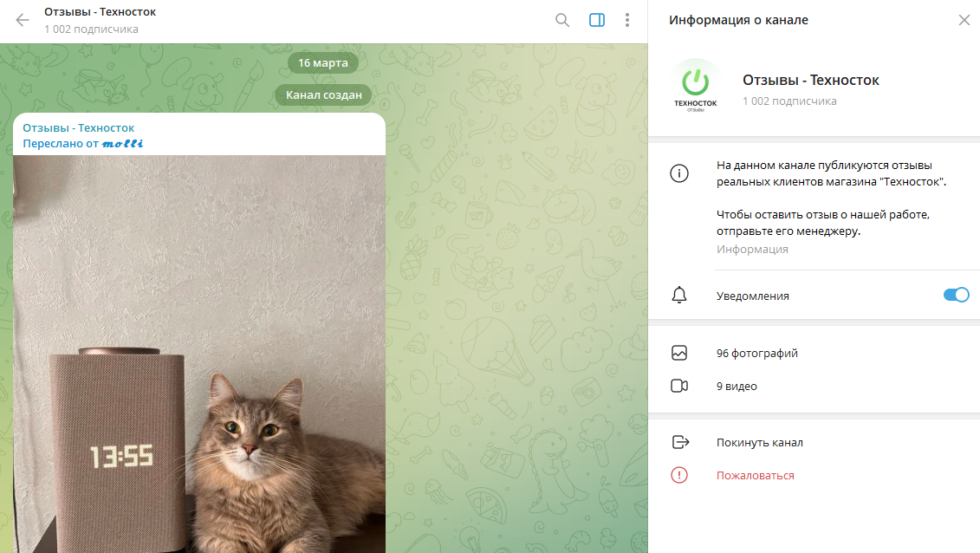Turn off the Уведомления toggle switch

957,295
